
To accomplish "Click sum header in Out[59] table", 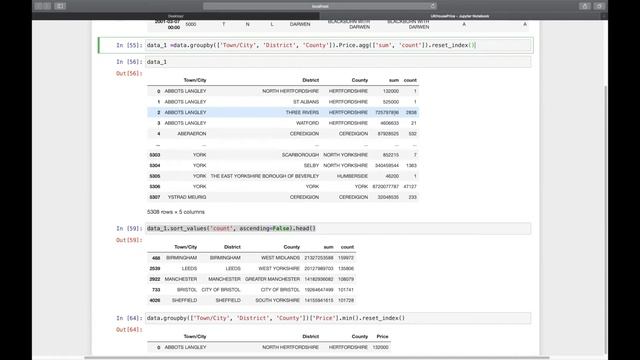I will click(x=329, y=247).
